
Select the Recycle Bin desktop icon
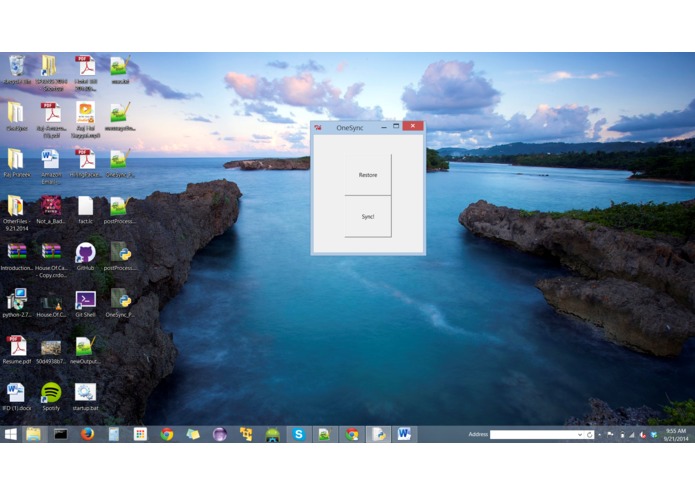(17, 70)
